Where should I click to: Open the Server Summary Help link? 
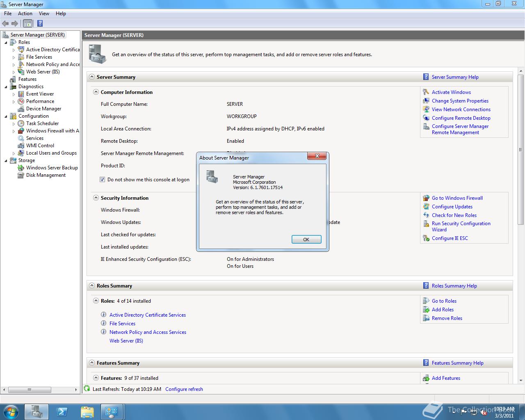(x=455, y=77)
